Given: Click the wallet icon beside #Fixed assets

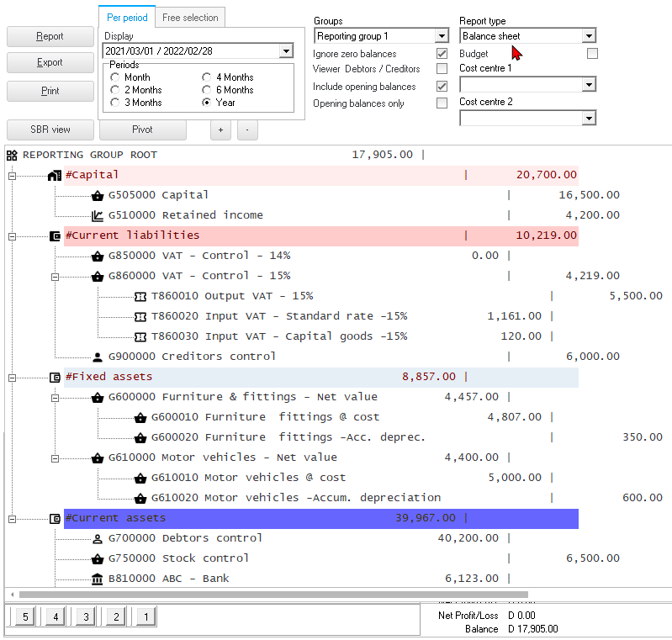Looking at the screenshot, I should [x=55, y=377].
